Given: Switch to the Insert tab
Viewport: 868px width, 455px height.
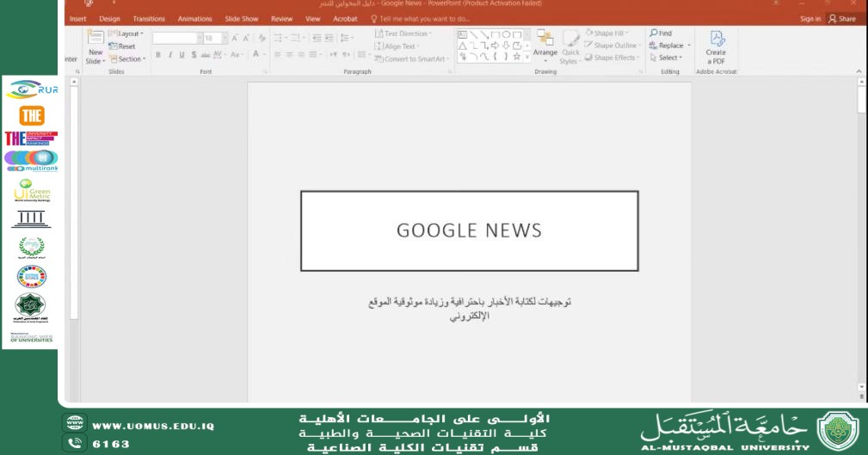Looking at the screenshot, I should click(78, 19).
